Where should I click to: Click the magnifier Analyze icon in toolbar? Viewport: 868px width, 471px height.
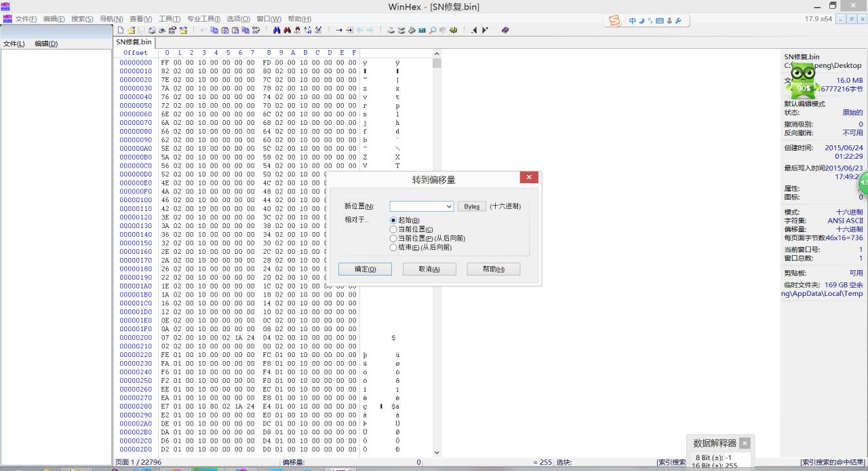coord(432,30)
